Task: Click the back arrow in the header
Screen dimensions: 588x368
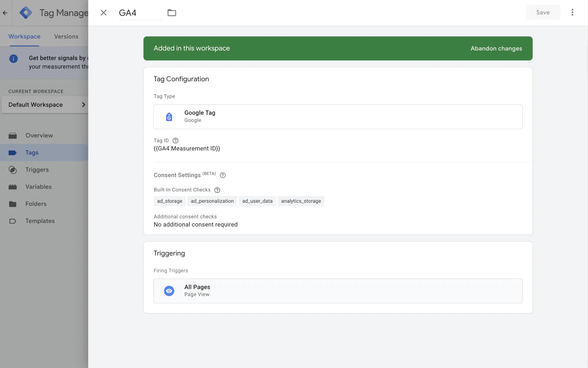Action: (x=5, y=13)
